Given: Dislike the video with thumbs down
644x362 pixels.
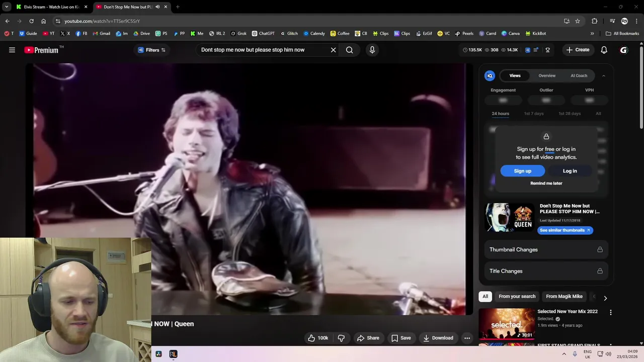Looking at the screenshot, I should coord(341,338).
